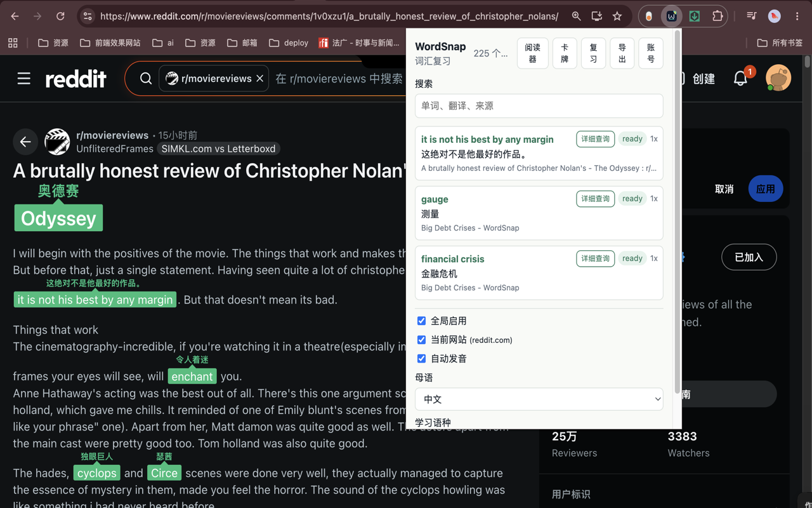Click the highlighted word cyclops
The width and height of the screenshot is (812, 508).
[97, 473]
